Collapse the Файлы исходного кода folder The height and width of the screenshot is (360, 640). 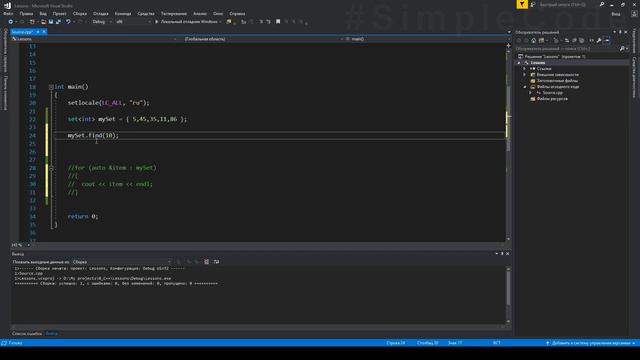click(525, 87)
